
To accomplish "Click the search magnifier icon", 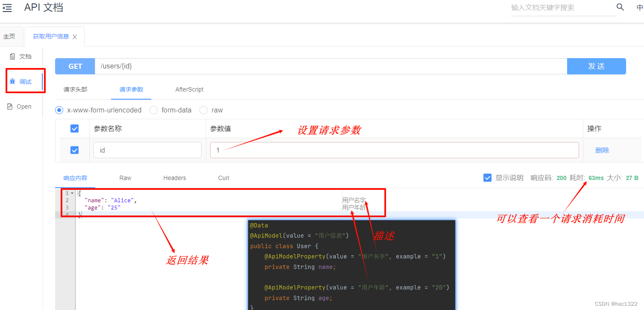I will [620, 7].
